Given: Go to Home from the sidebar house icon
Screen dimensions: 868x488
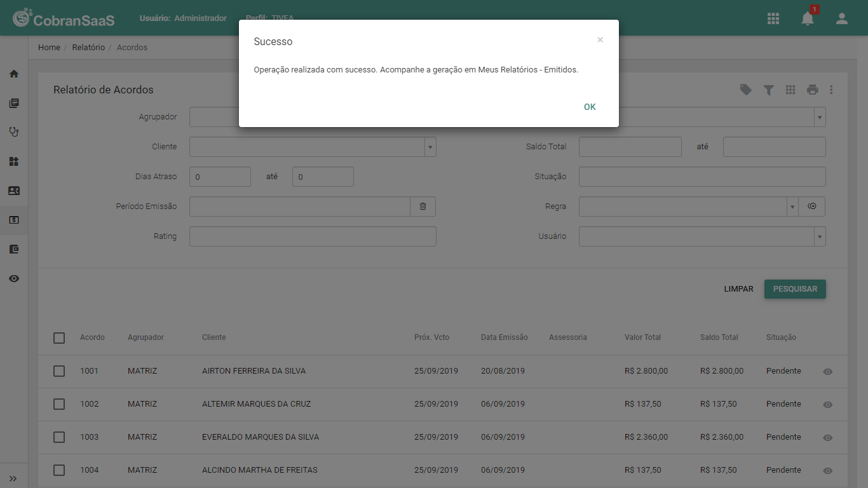Looking at the screenshot, I should [14, 74].
